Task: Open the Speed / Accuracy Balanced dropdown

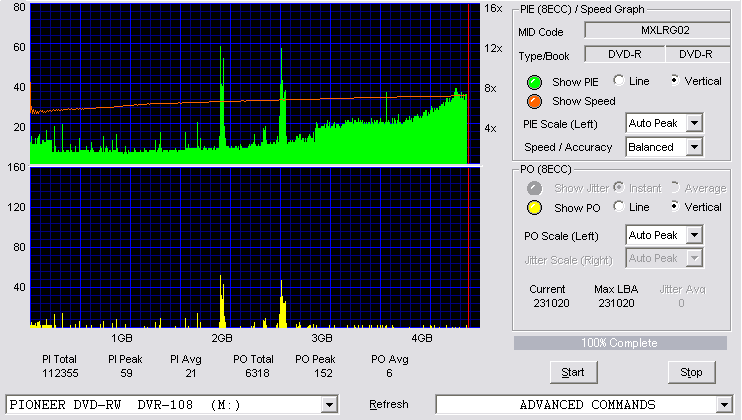Action: [x=694, y=147]
